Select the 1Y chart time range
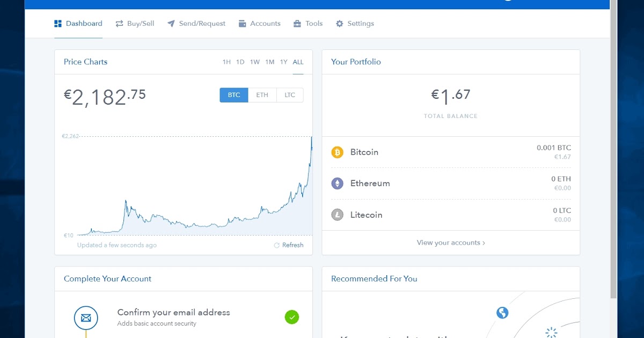 (x=283, y=62)
